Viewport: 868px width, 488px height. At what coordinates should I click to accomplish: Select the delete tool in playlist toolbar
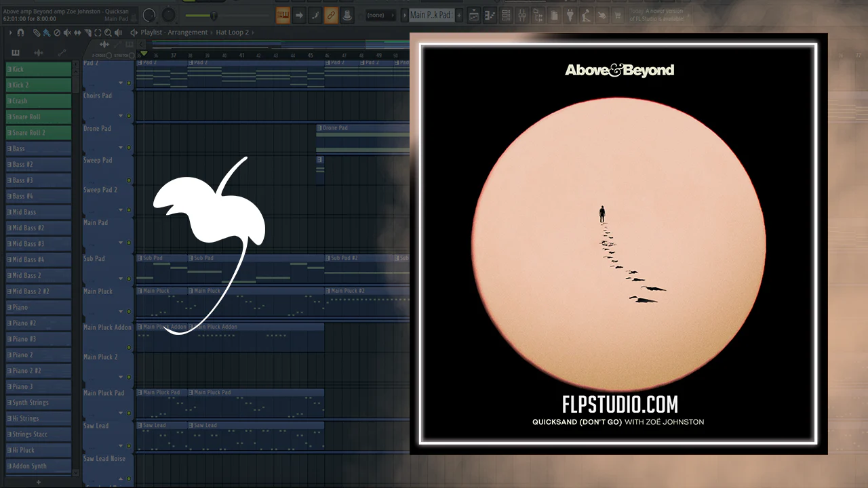tap(56, 33)
